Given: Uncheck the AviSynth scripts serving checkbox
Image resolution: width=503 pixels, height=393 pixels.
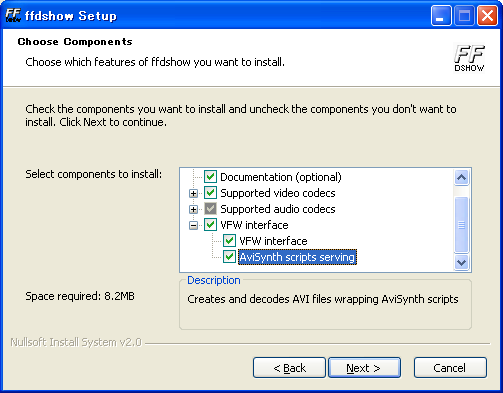Looking at the screenshot, I should (229, 257).
